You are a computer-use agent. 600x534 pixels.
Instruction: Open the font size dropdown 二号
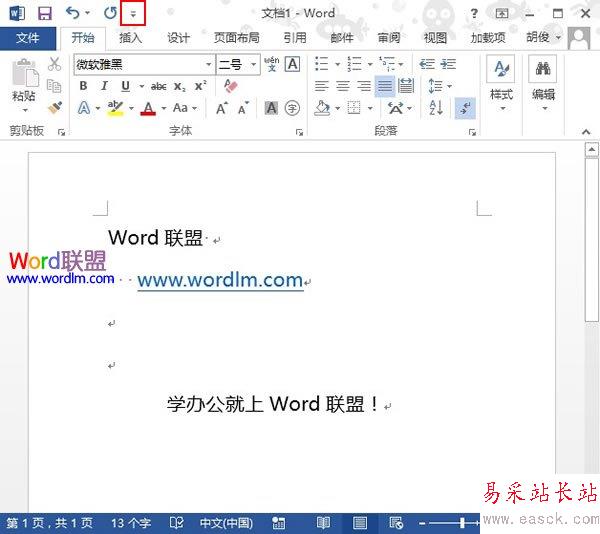[253, 64]
